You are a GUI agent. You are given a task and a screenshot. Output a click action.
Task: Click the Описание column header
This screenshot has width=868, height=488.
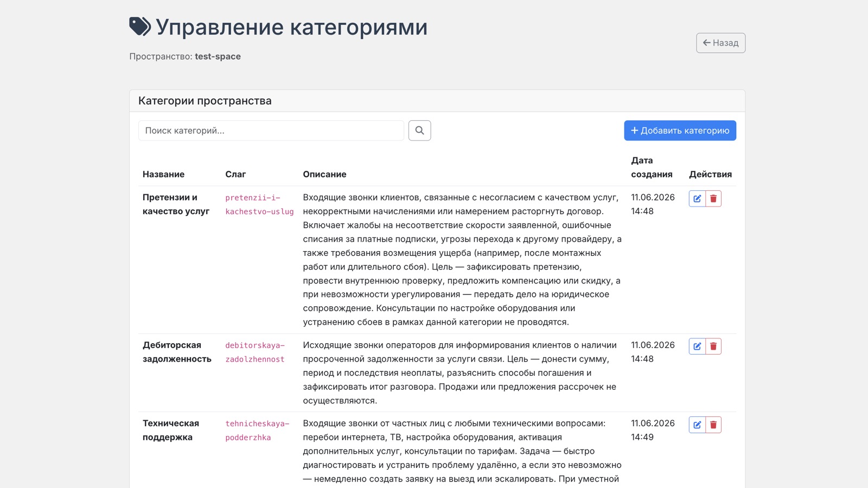[324, 174]
